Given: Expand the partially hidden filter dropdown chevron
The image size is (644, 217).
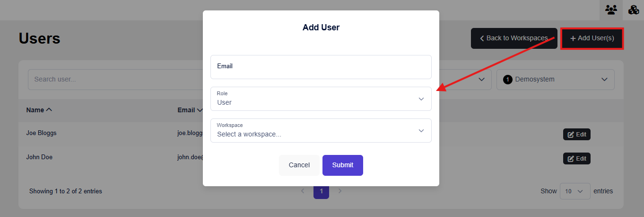Looking at the screenshot, I should tap(481, 80).
